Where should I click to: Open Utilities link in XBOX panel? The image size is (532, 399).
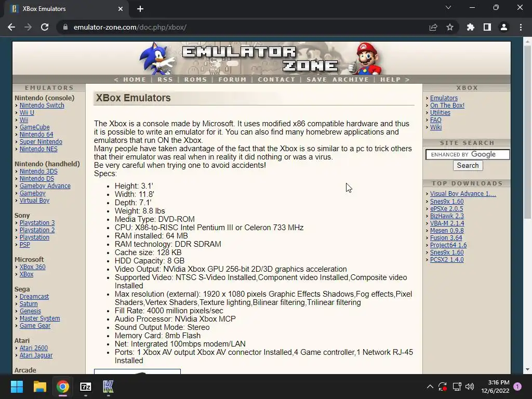440,113
